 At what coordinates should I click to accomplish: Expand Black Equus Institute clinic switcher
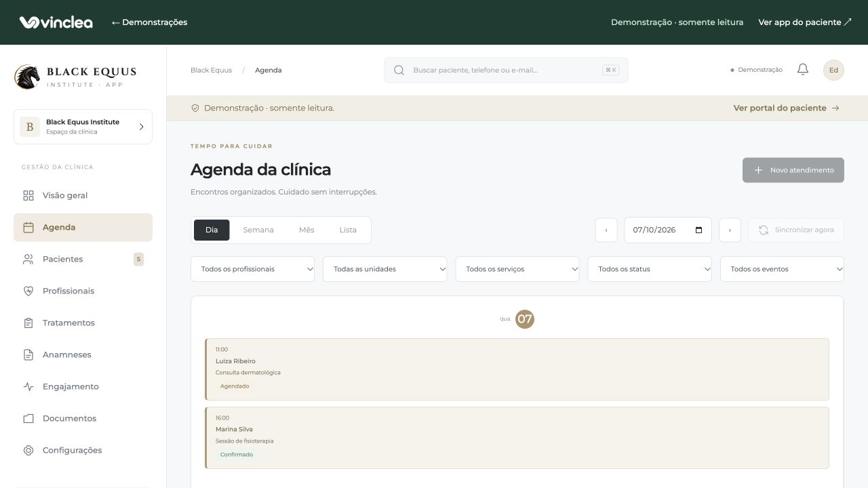(83, 127)
